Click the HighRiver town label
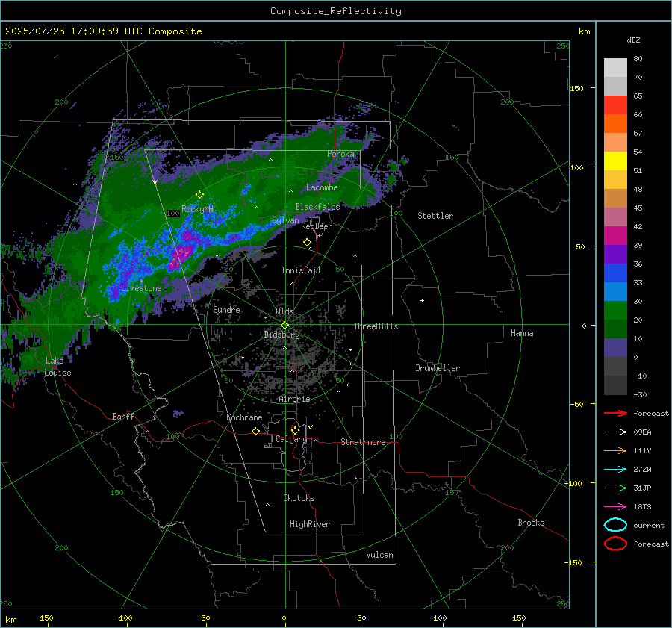 tap(310, 524)
